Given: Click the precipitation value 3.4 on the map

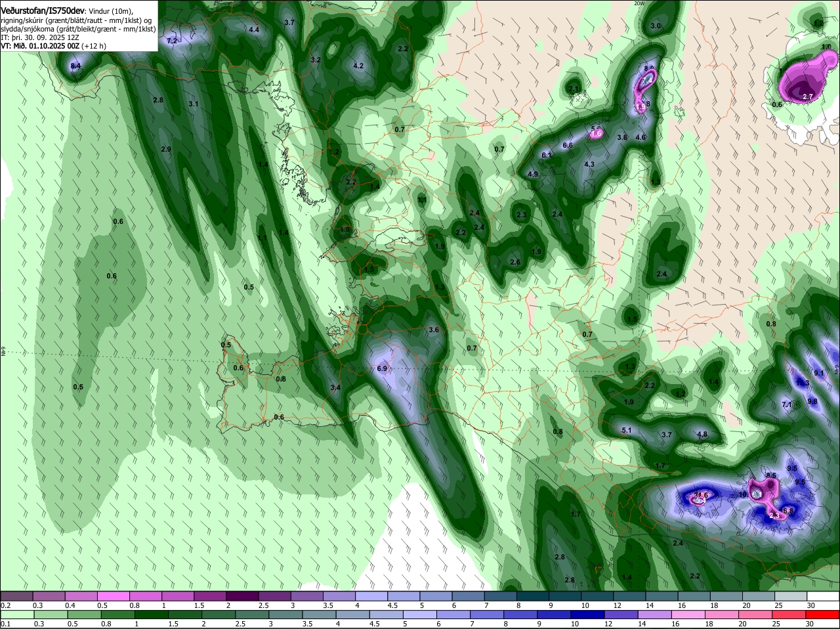Looking at the screenshot, I should [x=335, y=387].
